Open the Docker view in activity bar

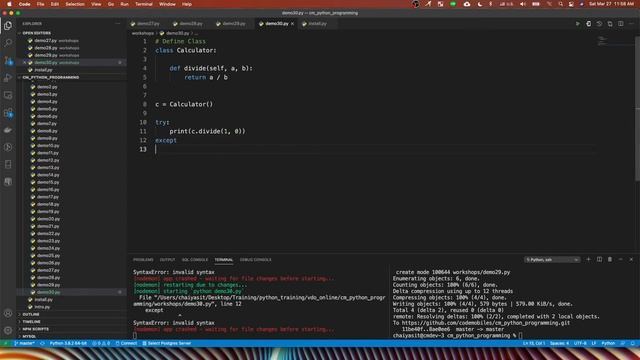coord(8,130)
